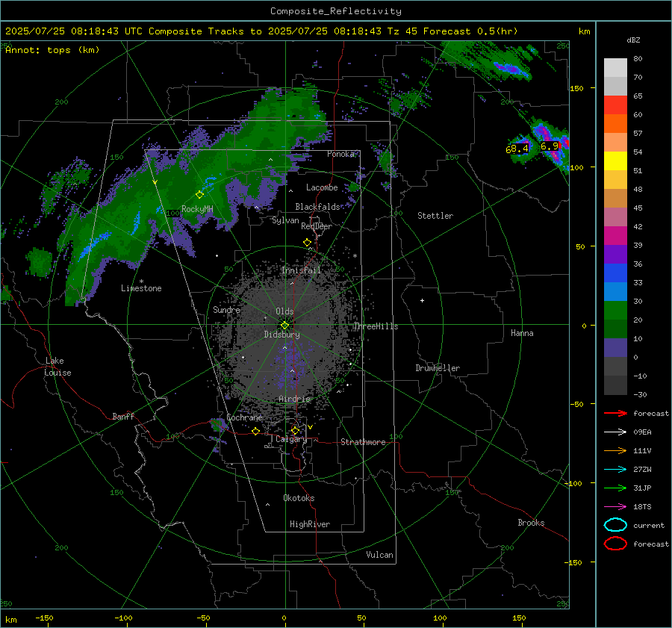Click the red forecast ellipse icon
672x628 pixels.
(615, 544)
